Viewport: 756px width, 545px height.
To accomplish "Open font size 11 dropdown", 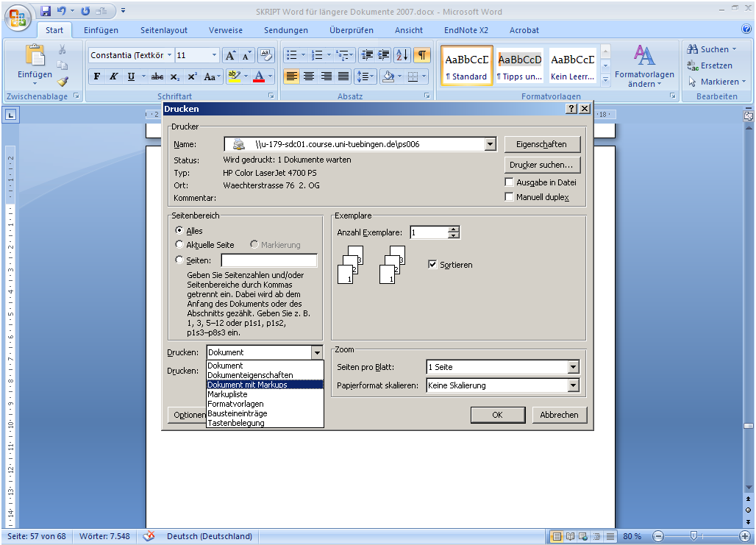I will 214,55.
